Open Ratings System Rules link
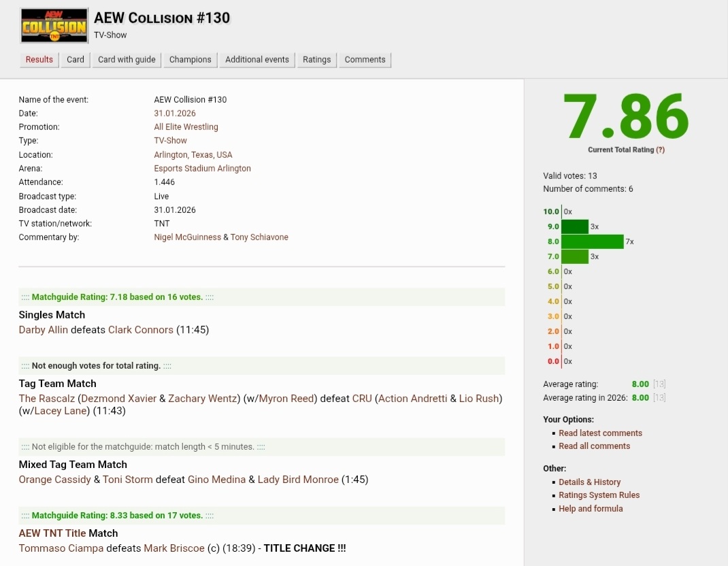728x566 pixels. tap(599, 495)
